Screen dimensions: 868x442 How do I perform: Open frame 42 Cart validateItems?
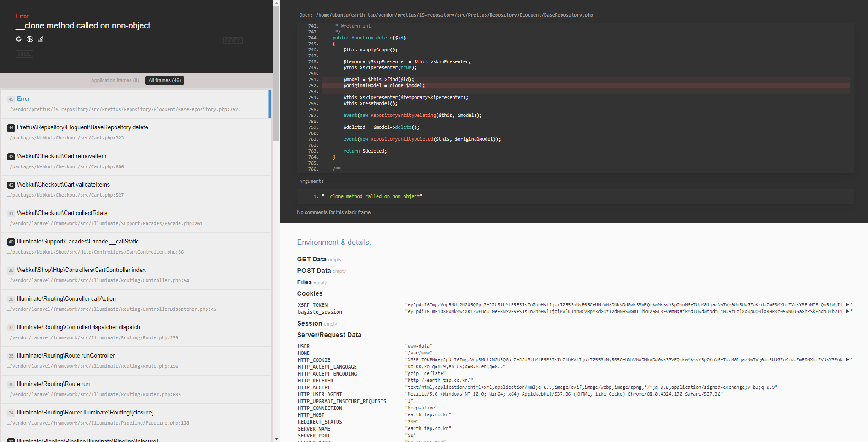tap(136, 190)
